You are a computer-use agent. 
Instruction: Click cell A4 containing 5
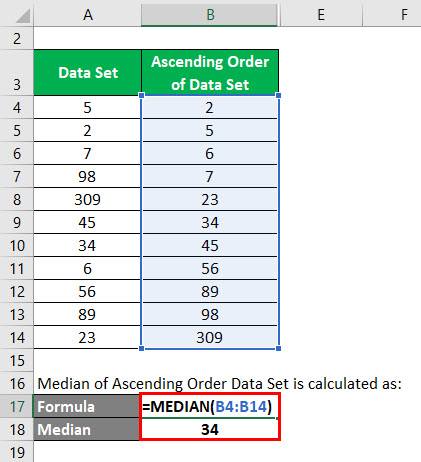pos(87,107)
